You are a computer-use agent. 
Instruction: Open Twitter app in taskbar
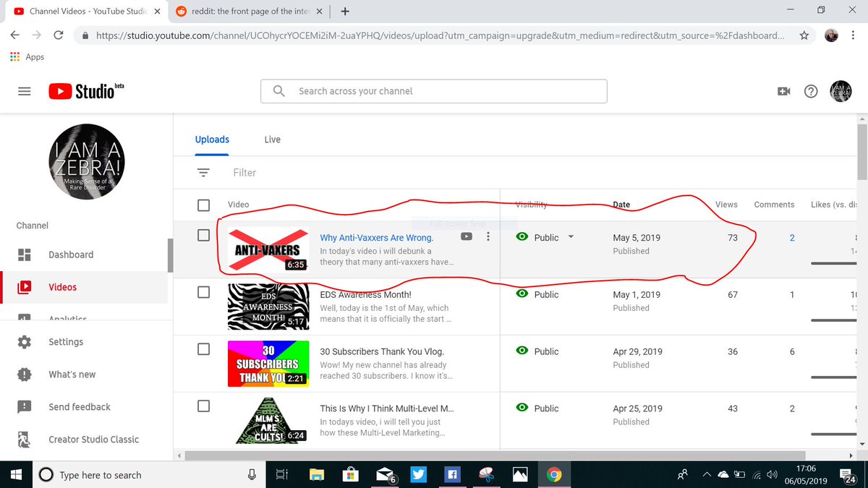[419, 475]
